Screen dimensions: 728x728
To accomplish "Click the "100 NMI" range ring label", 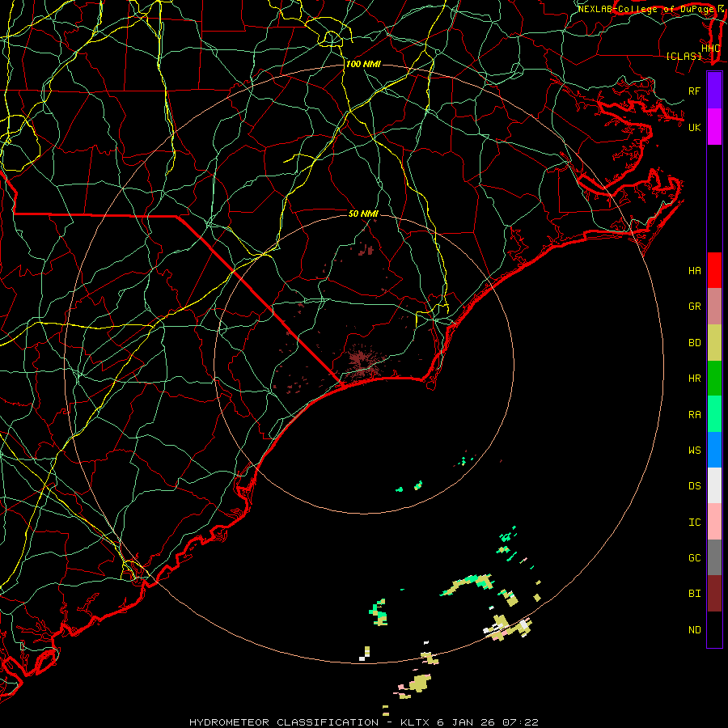I will [363, 64].
